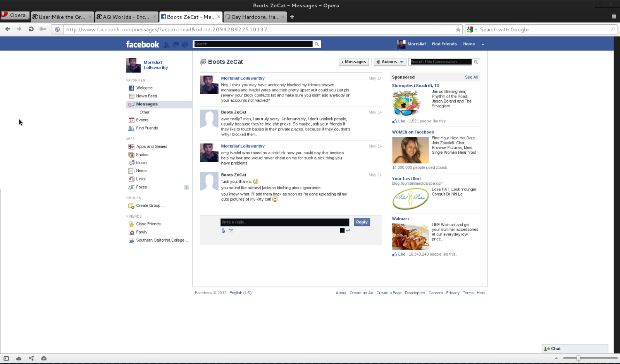
Task: Toggle the press-Enter-to-send checkbox
Action: 342,230
